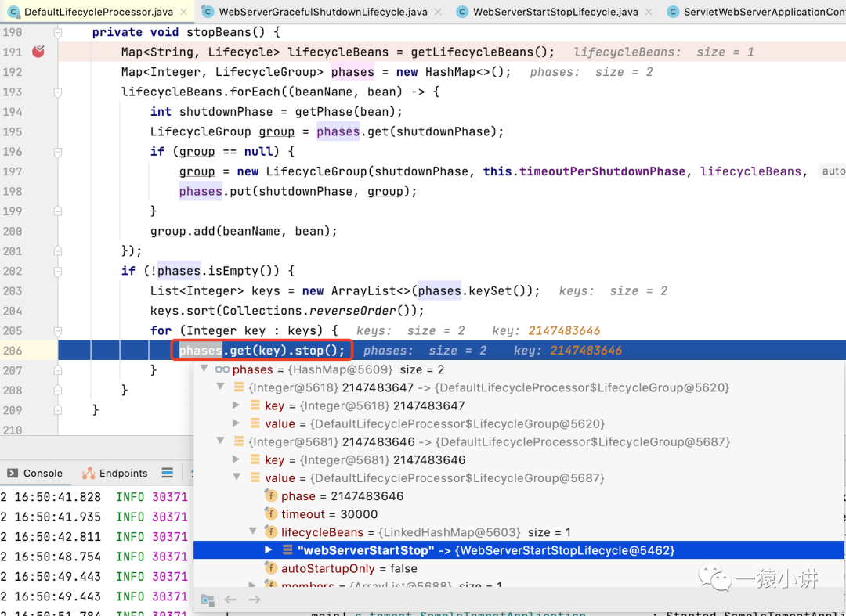Expand key = Integer@5681 node
Screen dimensions: 846x616
[x=237, y=459]
